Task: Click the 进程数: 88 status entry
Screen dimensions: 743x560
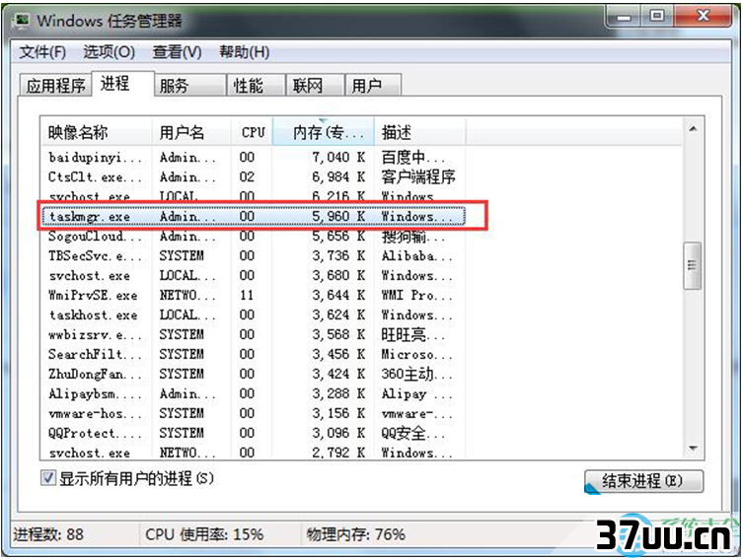Action: tap(48, 534)
